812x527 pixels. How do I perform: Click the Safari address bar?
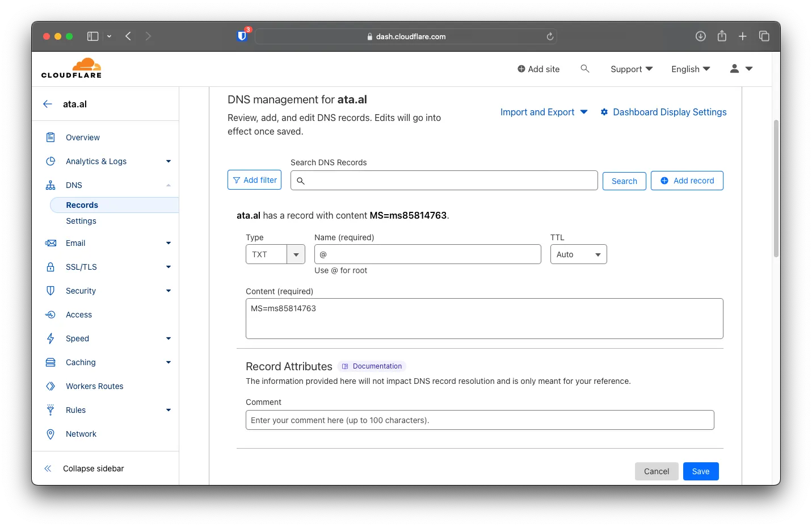(406, 36)
